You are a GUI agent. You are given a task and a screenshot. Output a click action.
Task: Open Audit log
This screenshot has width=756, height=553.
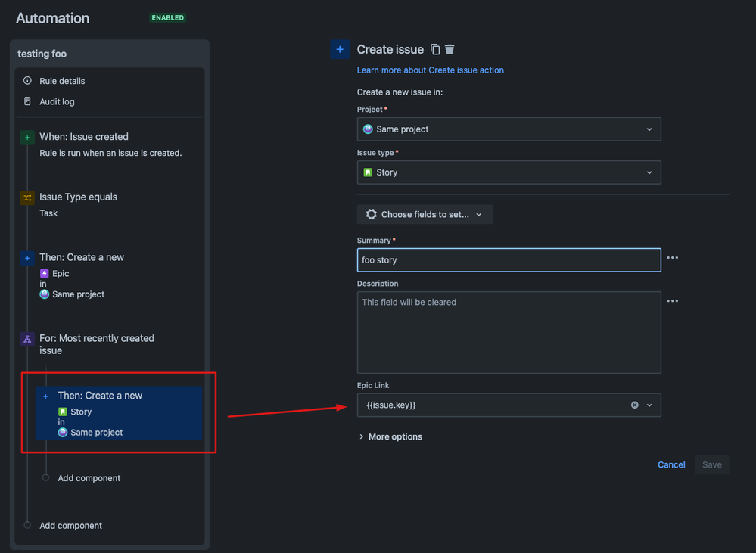57,101
